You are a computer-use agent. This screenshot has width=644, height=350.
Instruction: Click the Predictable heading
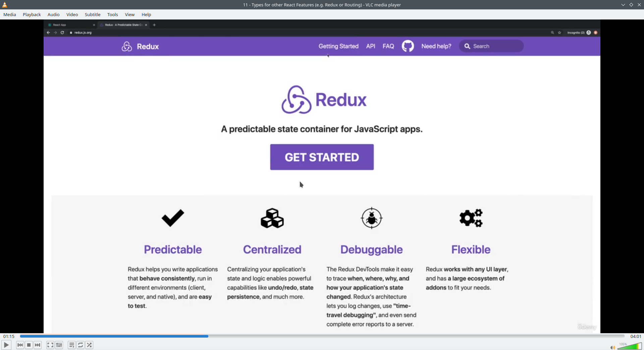point(173,250)
